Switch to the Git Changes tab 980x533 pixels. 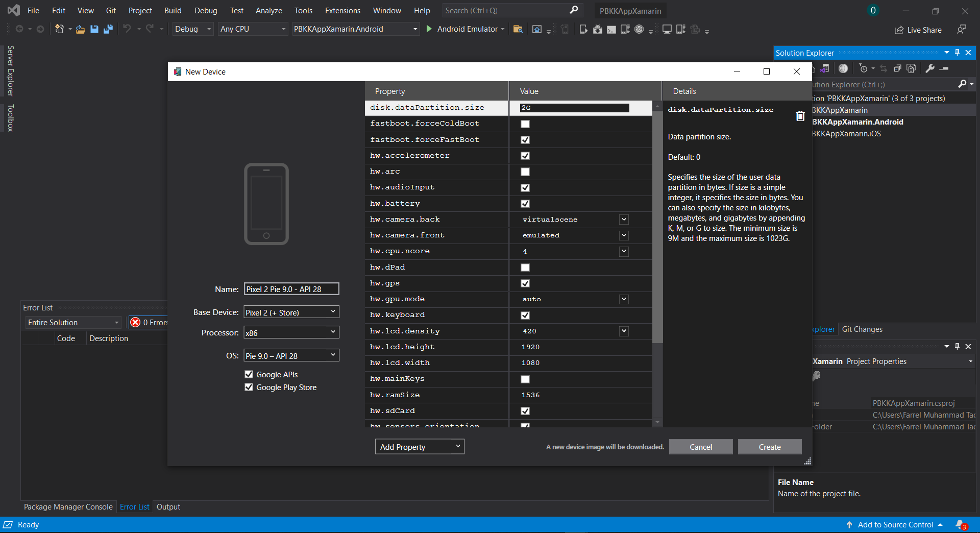(x=862, y=329)
